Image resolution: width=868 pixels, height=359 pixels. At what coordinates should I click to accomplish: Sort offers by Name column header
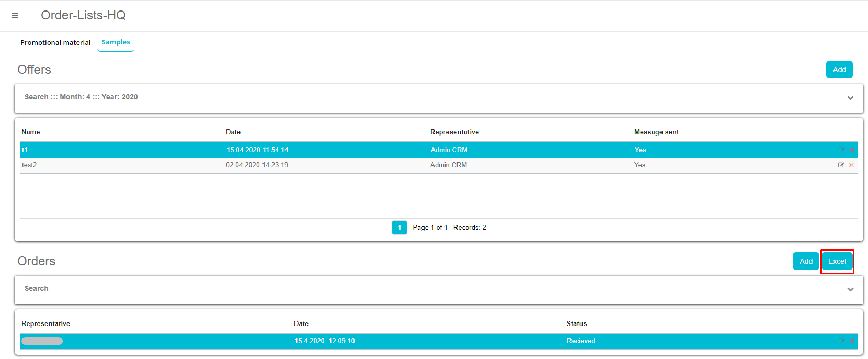(31, 132)
